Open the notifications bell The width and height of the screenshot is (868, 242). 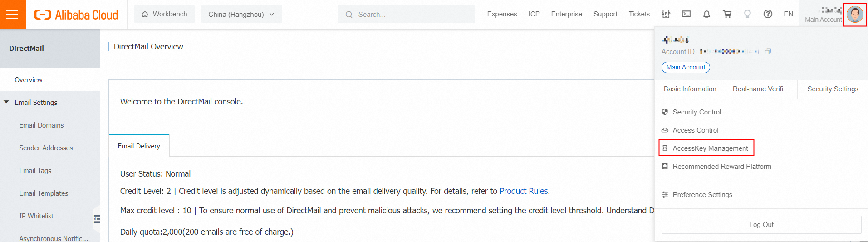(x=706, y=14)
